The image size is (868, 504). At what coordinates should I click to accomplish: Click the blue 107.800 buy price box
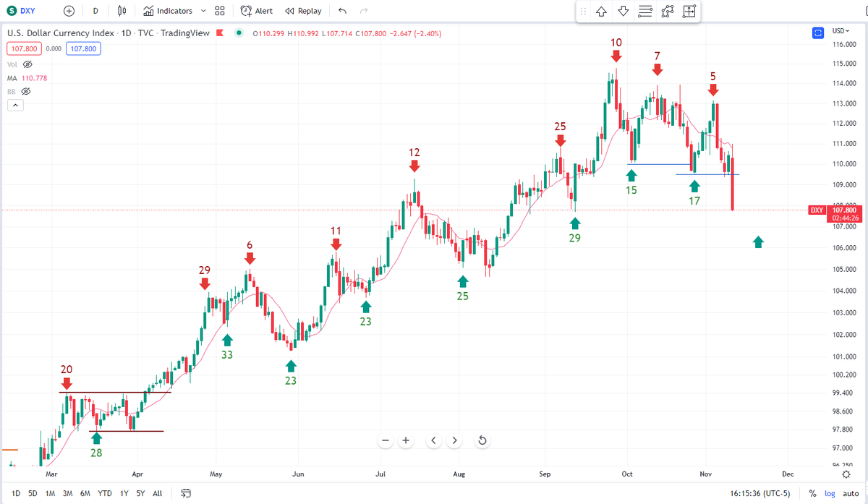(x=83, y=48)
